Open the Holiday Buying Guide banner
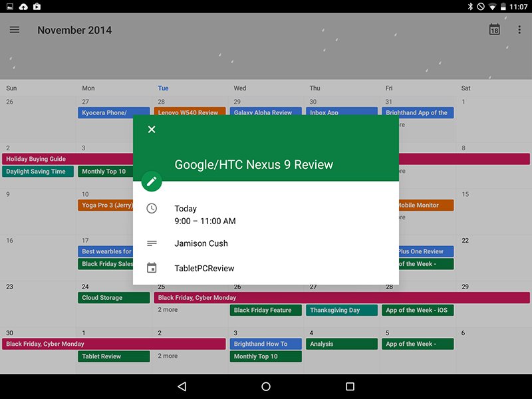532x399 pixels. [68, 159]
